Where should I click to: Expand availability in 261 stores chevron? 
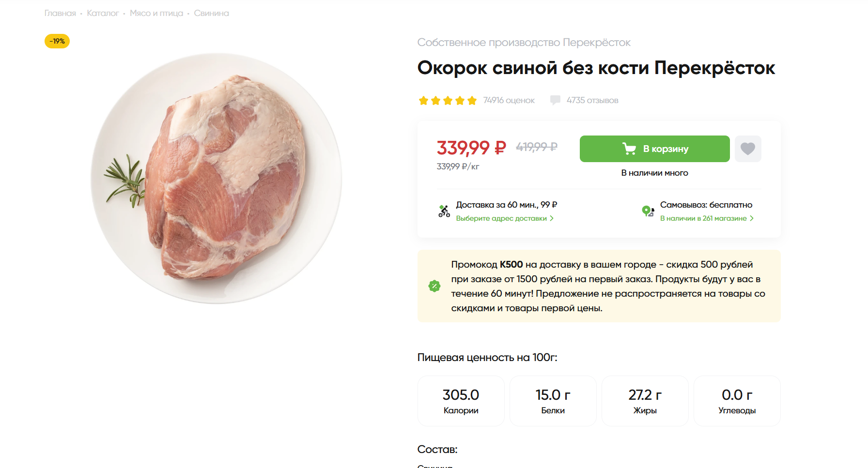752,218
